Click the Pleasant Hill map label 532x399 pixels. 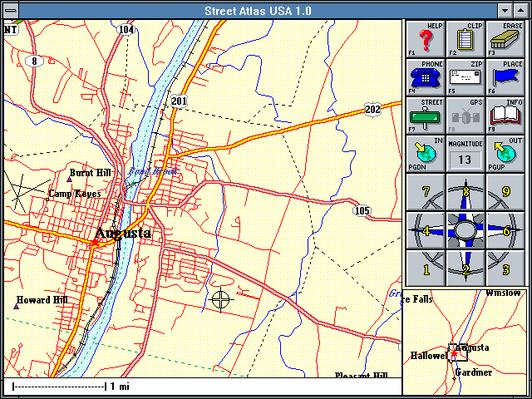(x=362, y=375)
